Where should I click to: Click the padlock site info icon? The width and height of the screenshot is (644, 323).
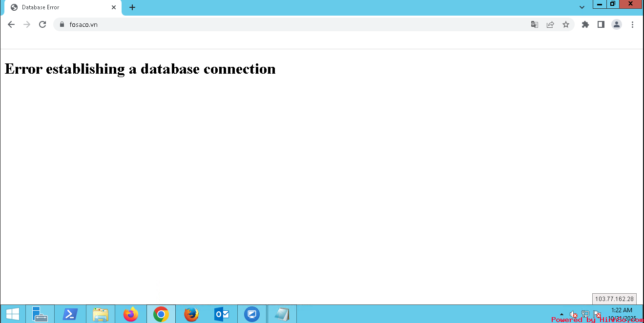coord(62,24)
